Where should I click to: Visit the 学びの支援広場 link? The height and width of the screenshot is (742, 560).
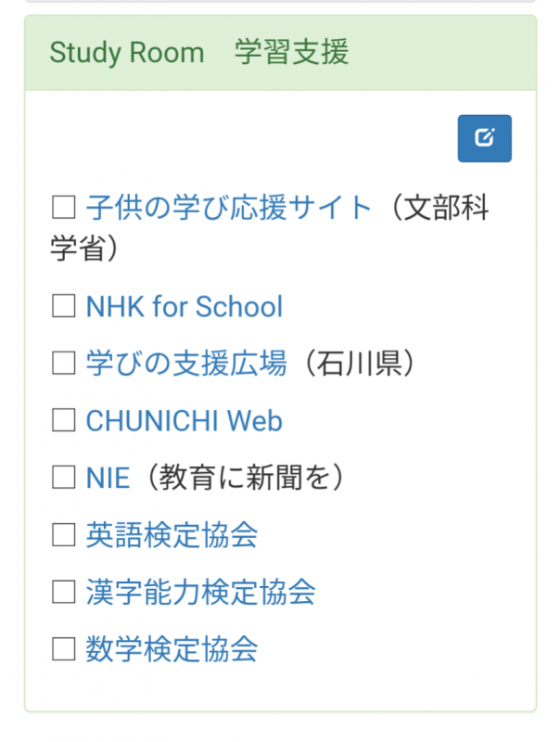tap(185, 364)
